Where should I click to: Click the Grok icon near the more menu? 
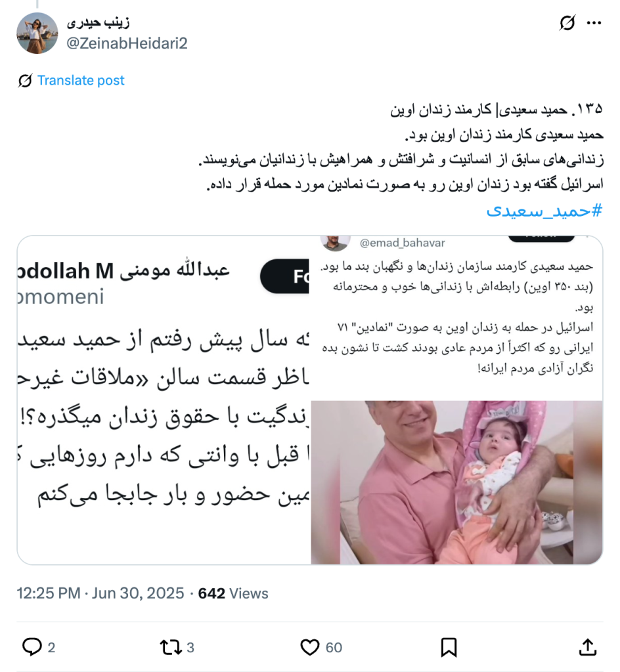pyautogui.click(x=567, y=23)
